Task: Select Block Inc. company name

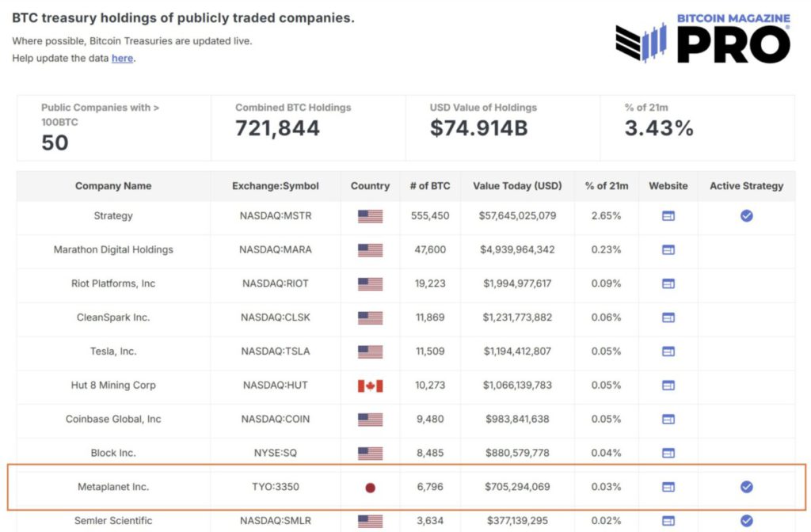Action: point(113,453)
